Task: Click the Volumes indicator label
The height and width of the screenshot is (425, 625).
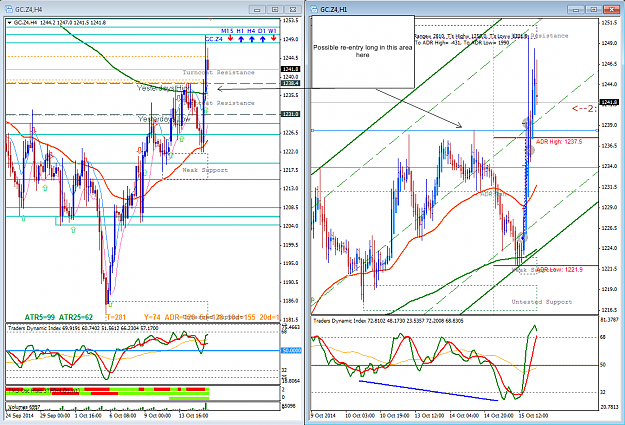Action: click(x=24, y=407)
